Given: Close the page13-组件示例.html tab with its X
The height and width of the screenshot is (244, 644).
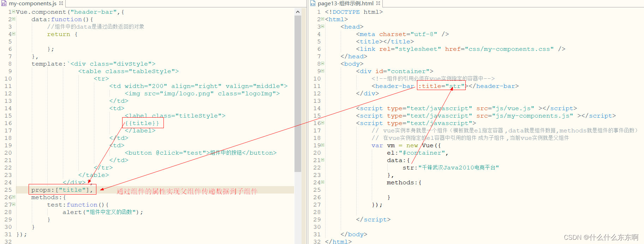Looking at the screenshot, I should 378,3.
